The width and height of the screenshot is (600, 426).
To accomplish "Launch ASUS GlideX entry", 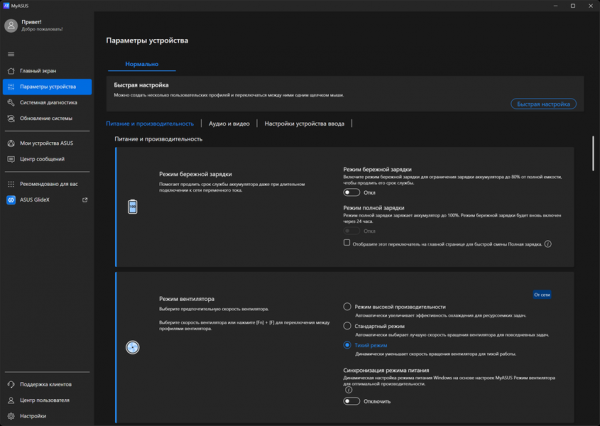I will pyautogui.click(x=47, y=200).
